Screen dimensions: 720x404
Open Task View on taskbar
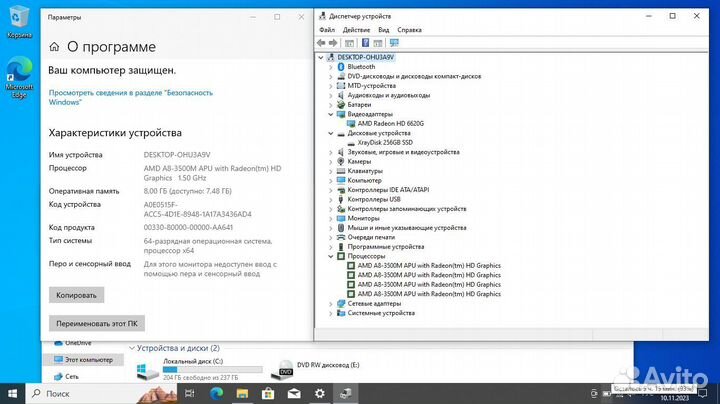click(189, 393)
